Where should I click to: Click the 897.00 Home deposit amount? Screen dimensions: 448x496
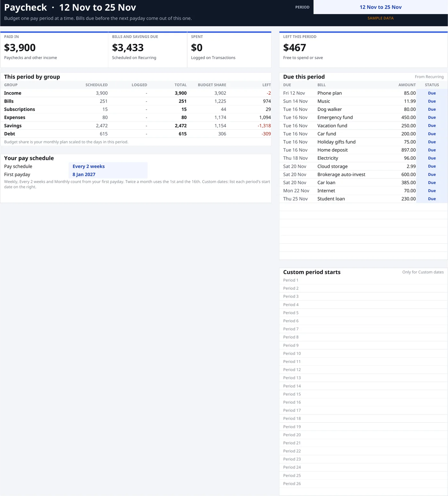(408, 150)
